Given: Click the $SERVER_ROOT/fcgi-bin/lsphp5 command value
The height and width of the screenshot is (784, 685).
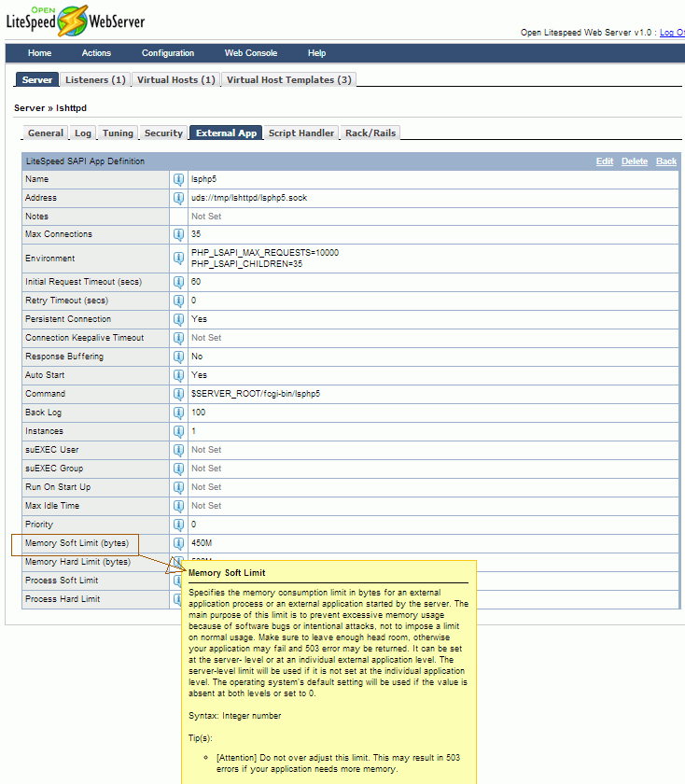Looking at the screenshot, I should pyautogui.click(x=256, y=394).
